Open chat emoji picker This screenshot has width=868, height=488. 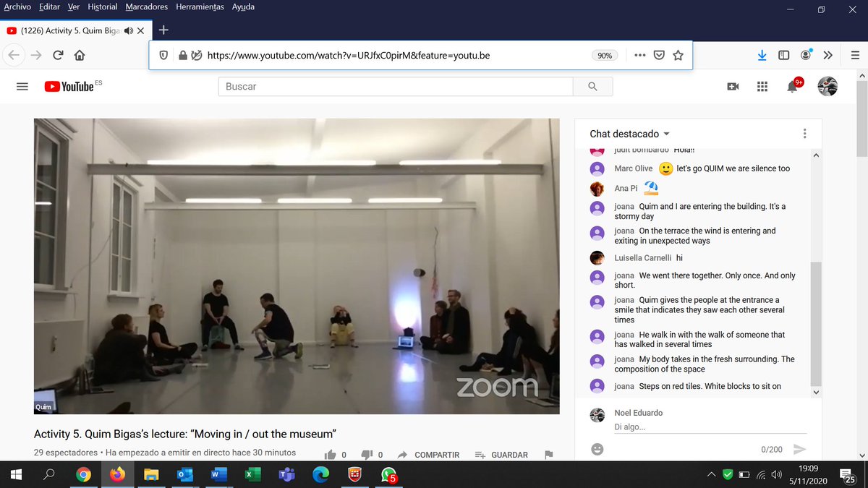(x=597, y=449)
